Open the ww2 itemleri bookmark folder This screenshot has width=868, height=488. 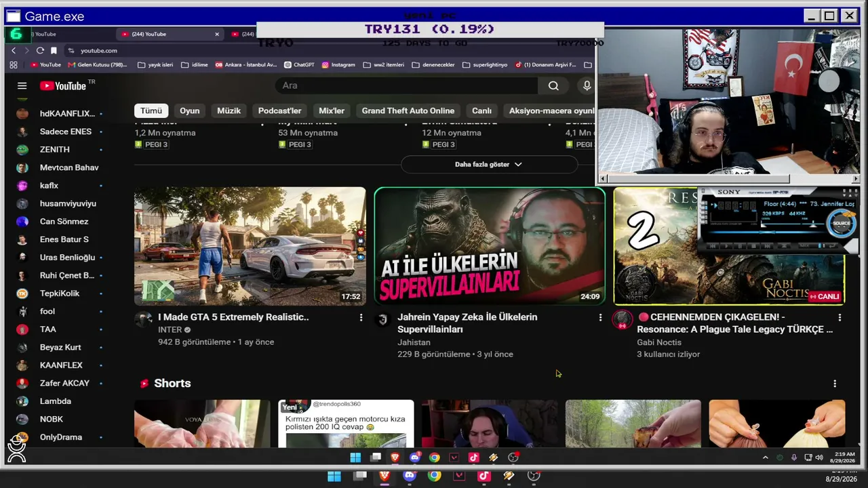(383, 65)
